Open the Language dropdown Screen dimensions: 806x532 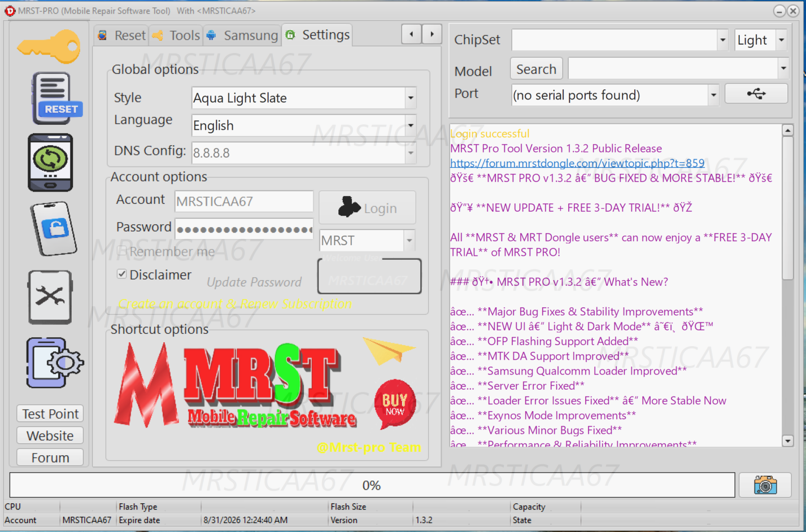tap(411, 125)
